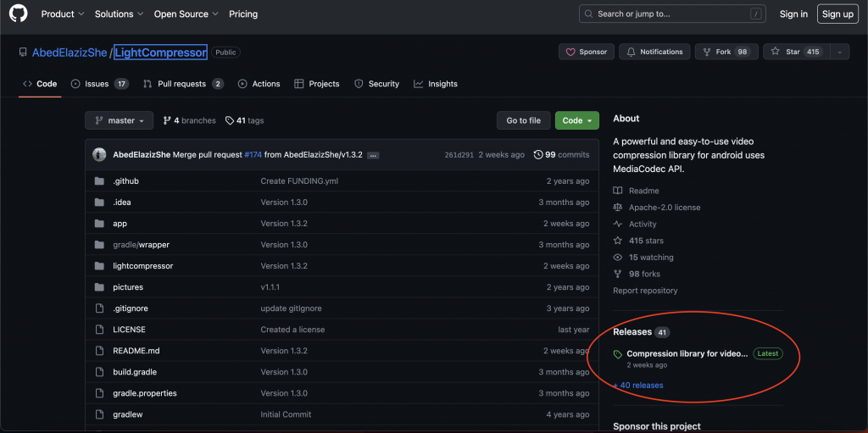
Task: Click the 'Create FUNDING.yml' commit message
Action: [x=299, y=181]
